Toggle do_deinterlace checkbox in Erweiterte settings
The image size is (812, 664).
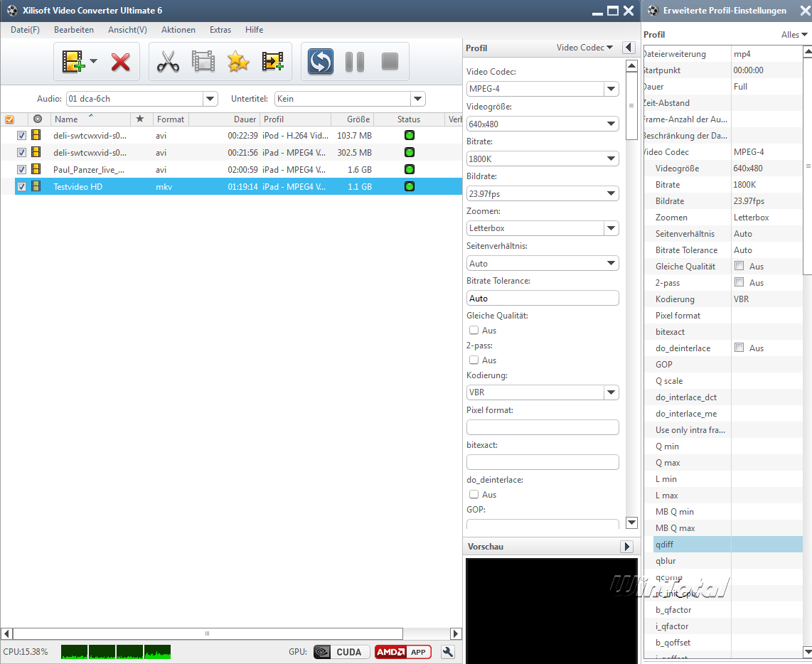point(739,348)
